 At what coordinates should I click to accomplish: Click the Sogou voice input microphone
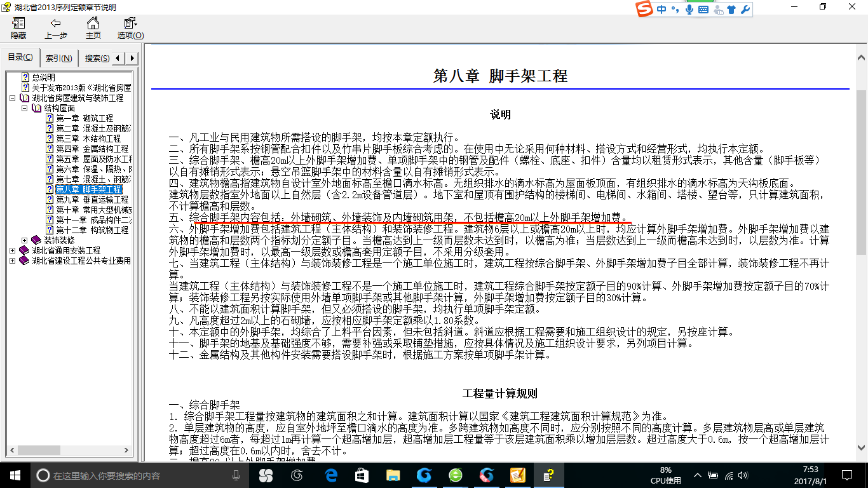[x=689, y=10]
